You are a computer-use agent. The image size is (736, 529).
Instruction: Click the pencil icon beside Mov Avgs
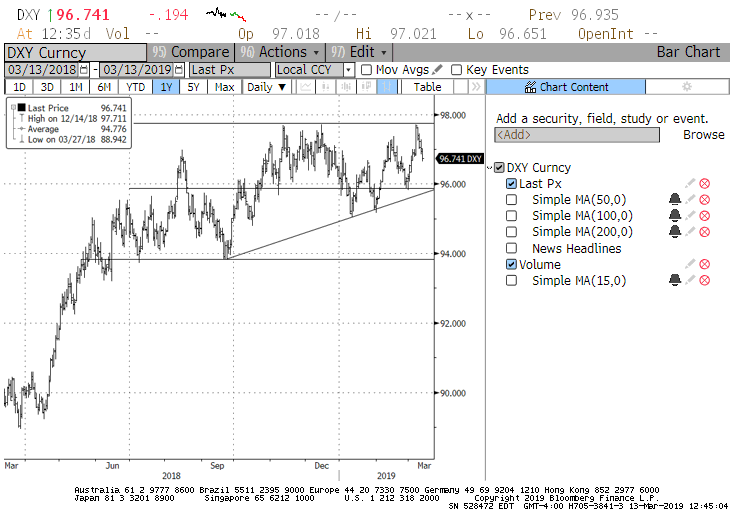pyautogui.click(x=438, y=70)
